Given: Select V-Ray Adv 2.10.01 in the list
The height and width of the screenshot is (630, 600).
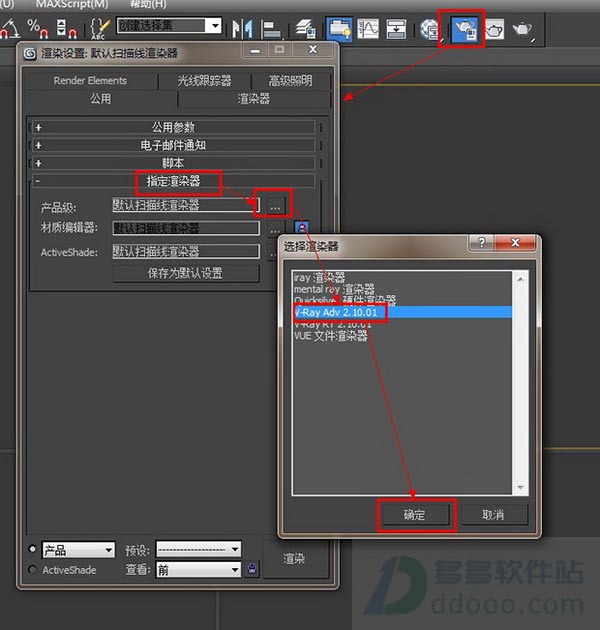Looking at the screenshot, I should tap(402, 312).
